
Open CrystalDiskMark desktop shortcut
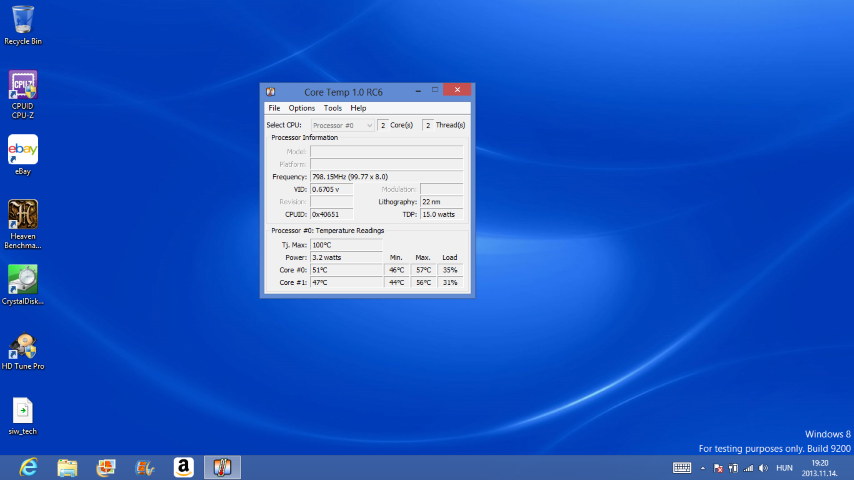tap(23, 282)
